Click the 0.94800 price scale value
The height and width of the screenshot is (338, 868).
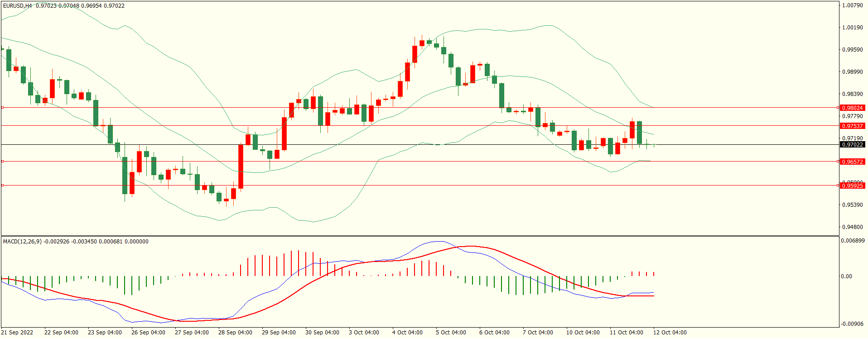(852, 227)
